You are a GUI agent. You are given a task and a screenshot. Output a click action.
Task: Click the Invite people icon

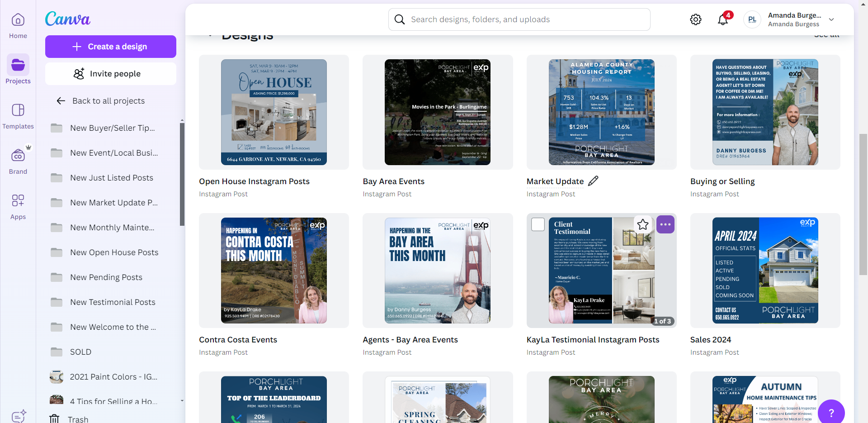click(79, 74)
